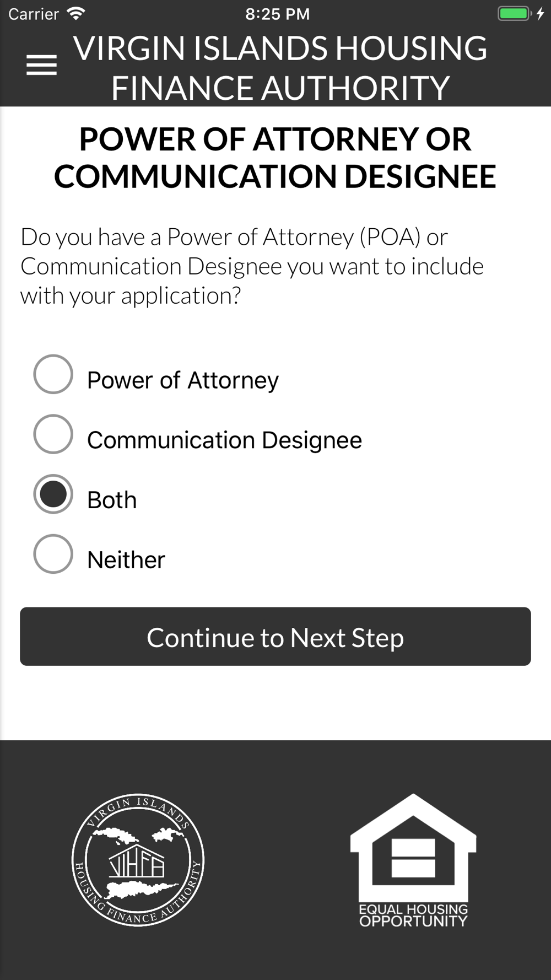Tap the Power of Attorney label text
Screen dimensions: 551x980
pos(183,380)
